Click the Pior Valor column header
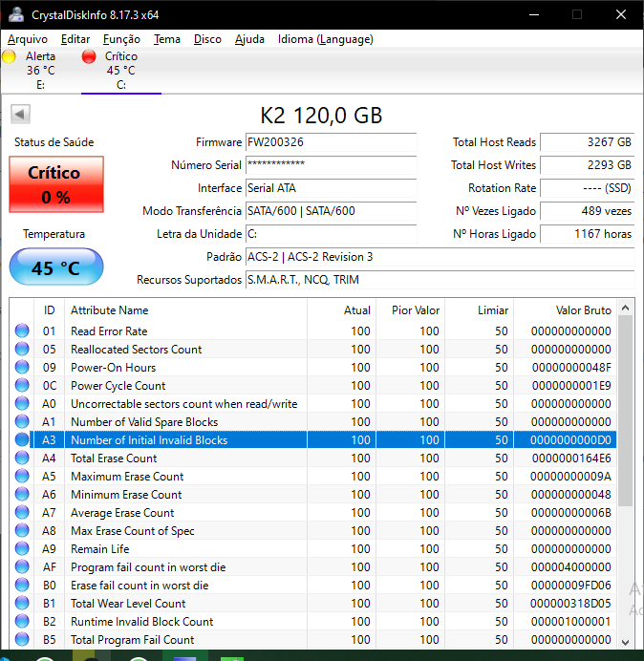Viewport: 644px width, 661px height. click(410, 310)
